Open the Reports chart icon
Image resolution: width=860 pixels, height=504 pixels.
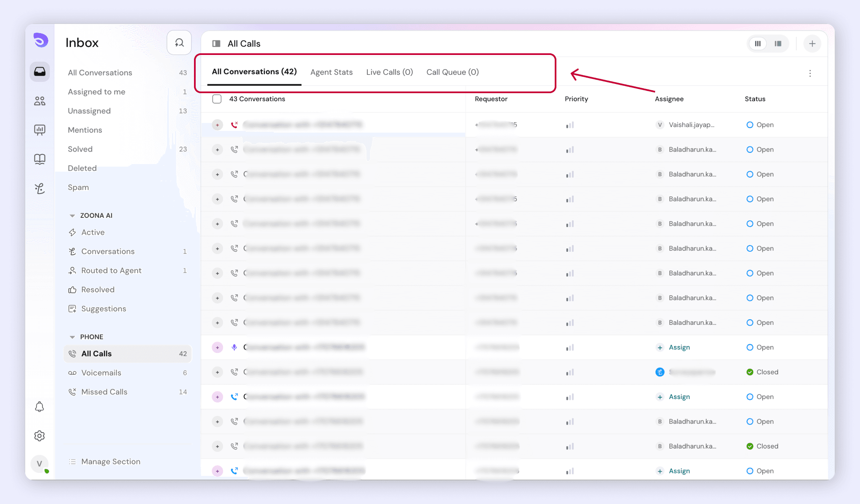(x=40, y=130)
